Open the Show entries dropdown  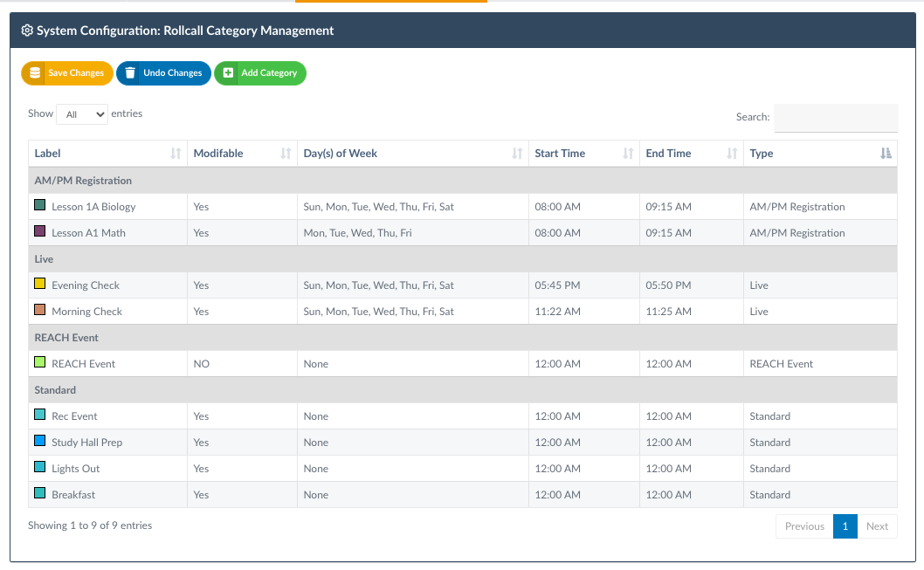coord(82,114)
